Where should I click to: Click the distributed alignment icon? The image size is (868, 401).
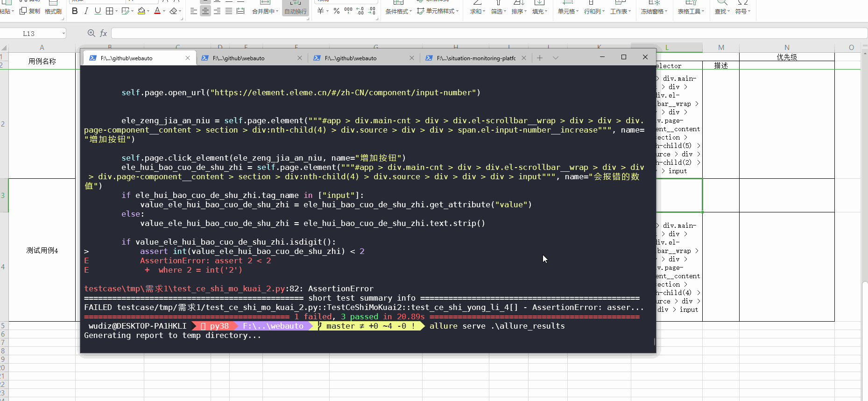(240, 11)
